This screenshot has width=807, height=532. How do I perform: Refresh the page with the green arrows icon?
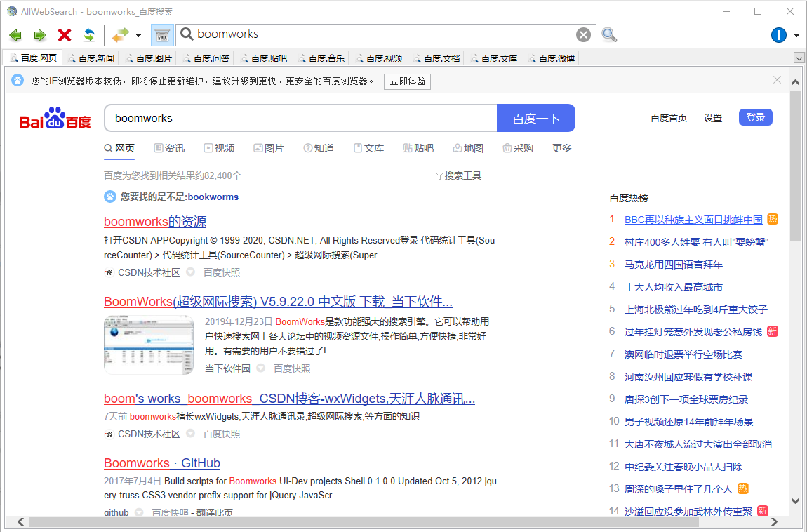click(89, 35)
